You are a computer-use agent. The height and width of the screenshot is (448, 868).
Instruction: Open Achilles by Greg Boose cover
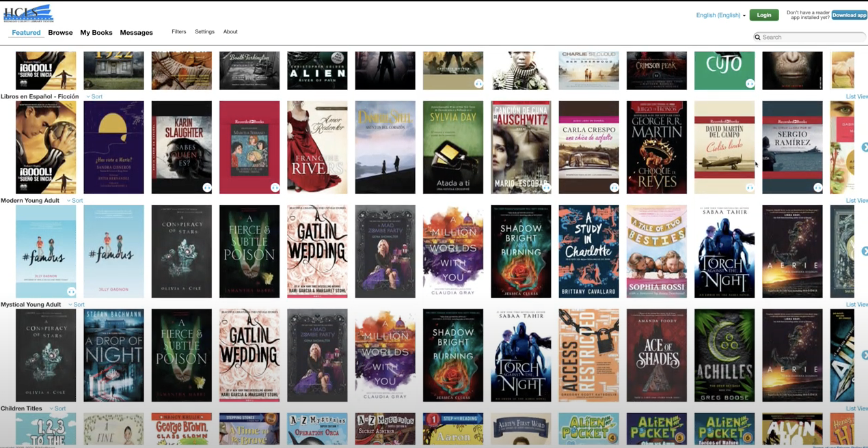pyautogui.click(x=724, y=355)
